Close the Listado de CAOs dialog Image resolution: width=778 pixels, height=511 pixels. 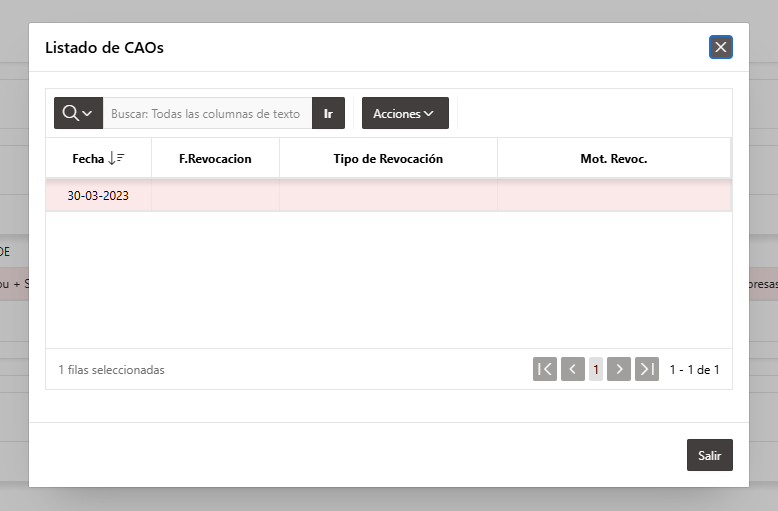(721, 47)
